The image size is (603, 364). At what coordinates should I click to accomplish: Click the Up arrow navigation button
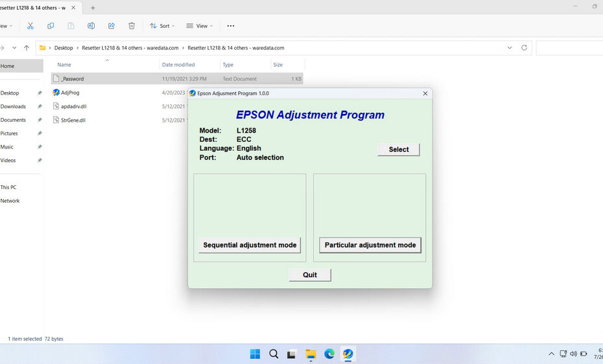27,48
